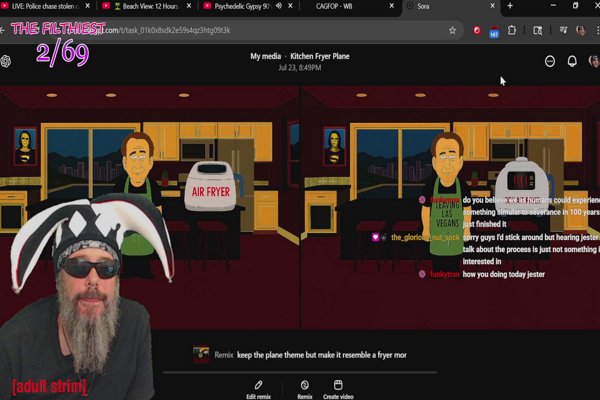Switch to the CAGFOP - WB tab
The image size is (600, 400).
click(334, 6)
